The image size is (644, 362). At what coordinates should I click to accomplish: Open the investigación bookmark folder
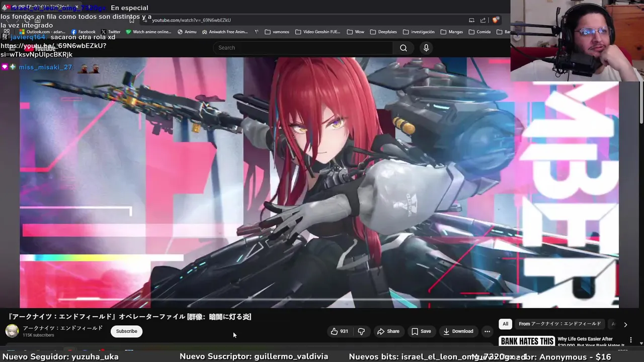[419, 32]
